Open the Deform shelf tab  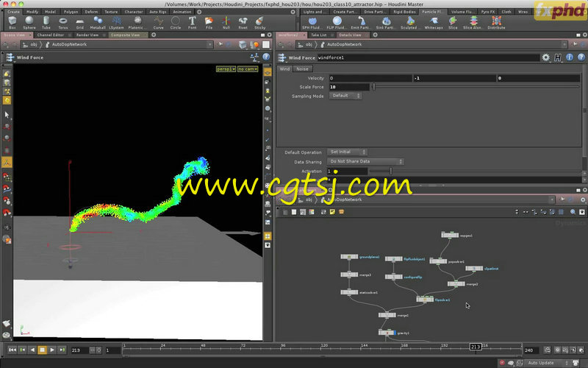pos(91,12)
